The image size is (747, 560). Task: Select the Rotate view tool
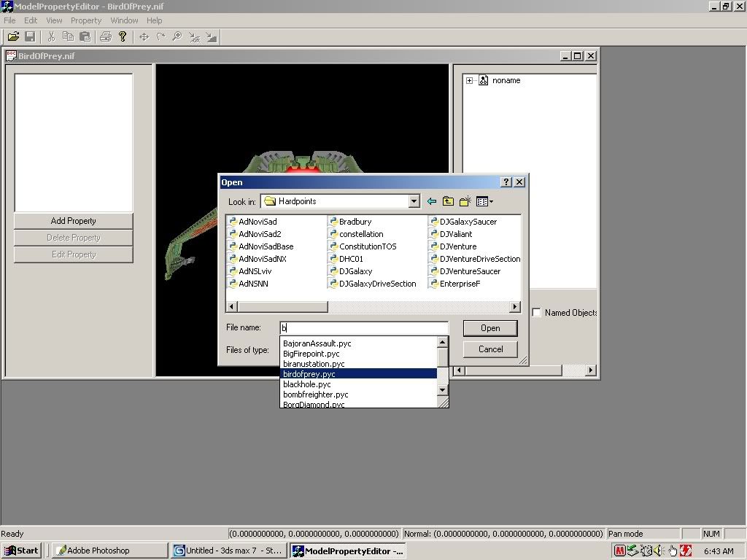coord(160,36)
